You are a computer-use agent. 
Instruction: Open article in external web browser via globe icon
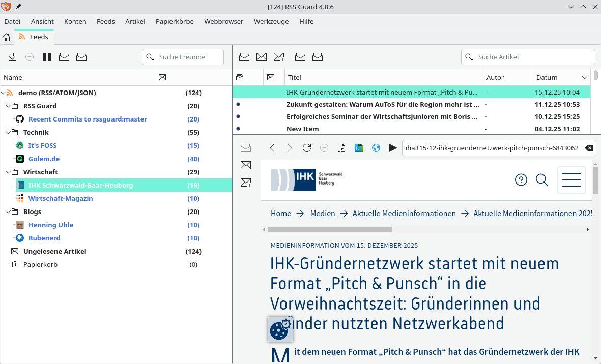pyautogui.click(x=376, y=148)
